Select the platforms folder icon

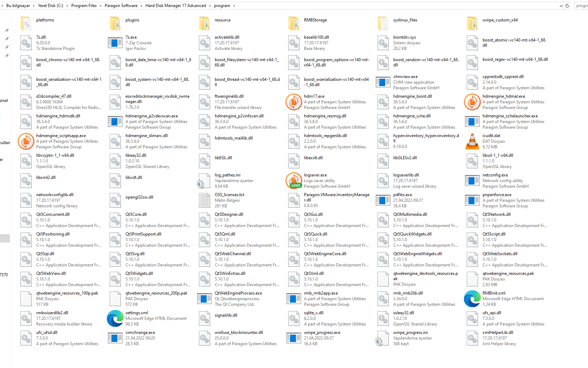point(26,23)
